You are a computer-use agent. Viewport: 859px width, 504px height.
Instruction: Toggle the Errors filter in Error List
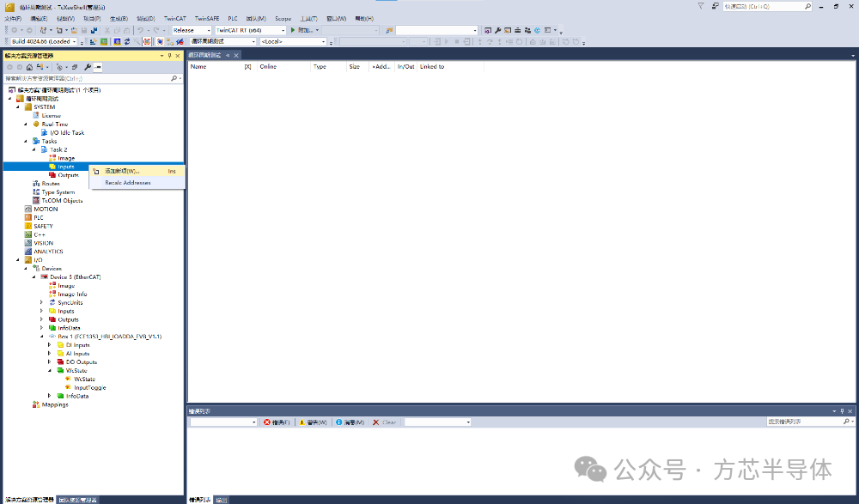point(277,422)
